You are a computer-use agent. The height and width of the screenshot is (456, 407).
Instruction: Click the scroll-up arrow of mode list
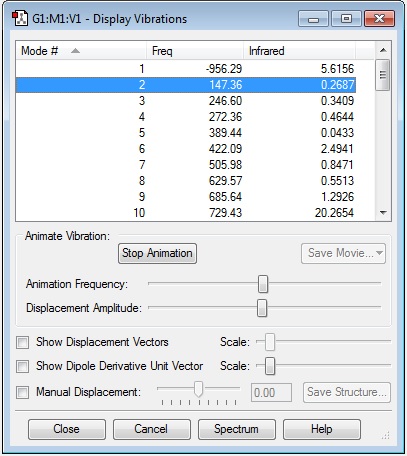click(383, 50)
